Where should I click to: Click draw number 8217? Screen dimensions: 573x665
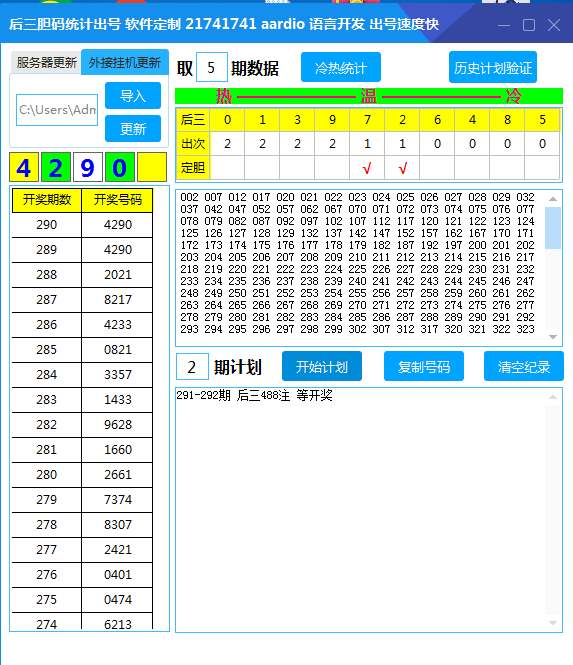pos(117,300)
